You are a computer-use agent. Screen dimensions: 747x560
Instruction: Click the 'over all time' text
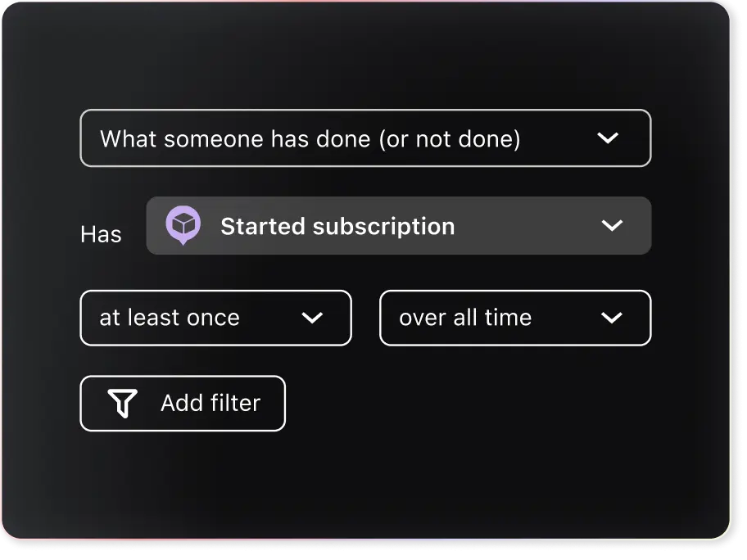(465, 318)
